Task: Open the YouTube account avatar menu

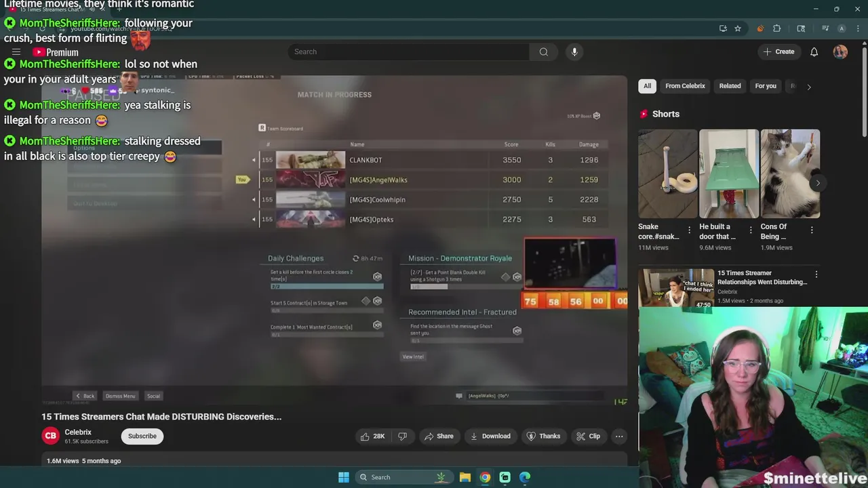Action: [840, 52]
